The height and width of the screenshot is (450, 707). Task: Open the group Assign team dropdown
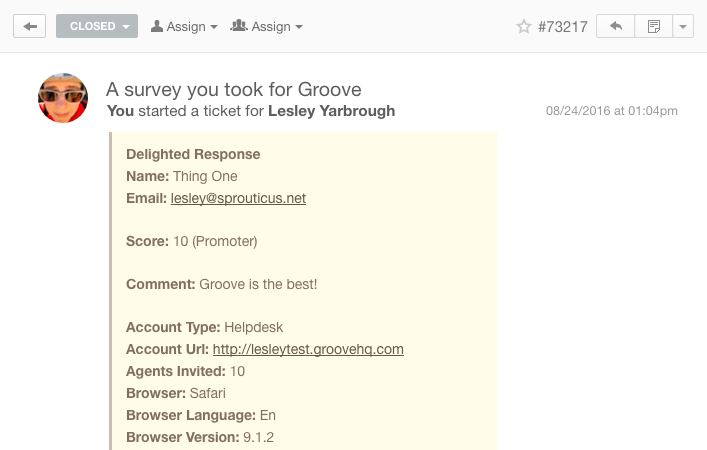(266, 27)
